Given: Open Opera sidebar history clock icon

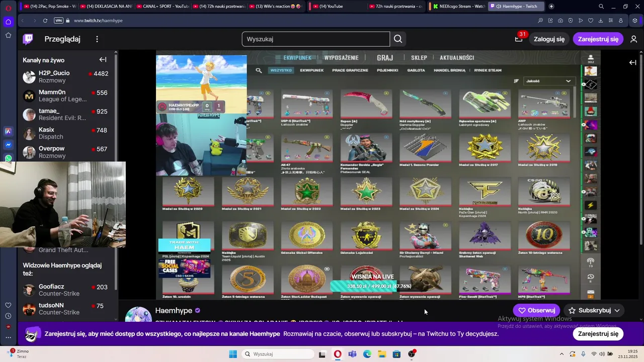Looking at the screenshot, I should (x=8, y=316).
